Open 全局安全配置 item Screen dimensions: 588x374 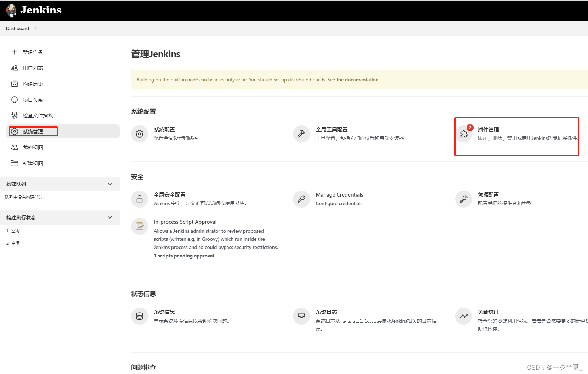coord(170,195)
